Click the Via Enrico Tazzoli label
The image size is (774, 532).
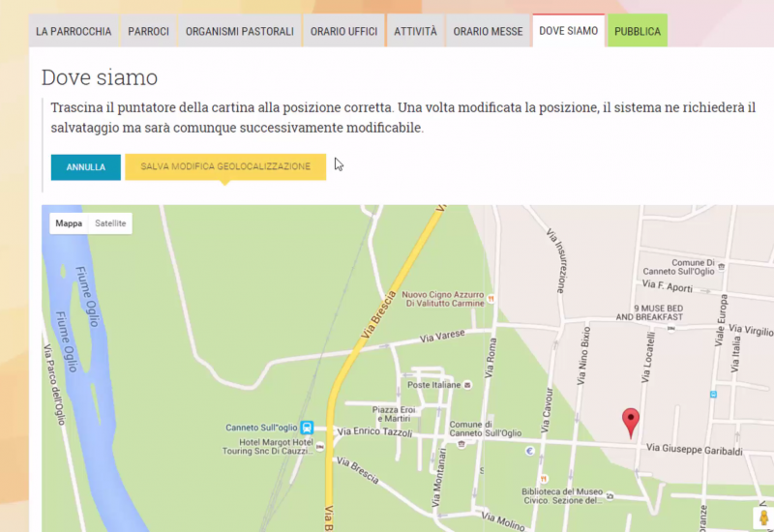pyautogui.click(x=374, y=432)
